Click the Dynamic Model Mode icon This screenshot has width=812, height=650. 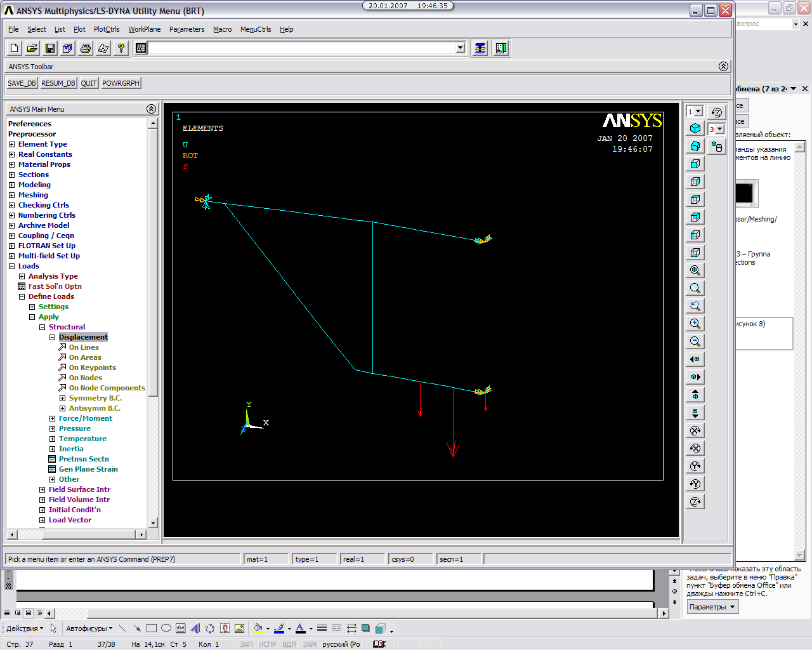coord(717,147)
